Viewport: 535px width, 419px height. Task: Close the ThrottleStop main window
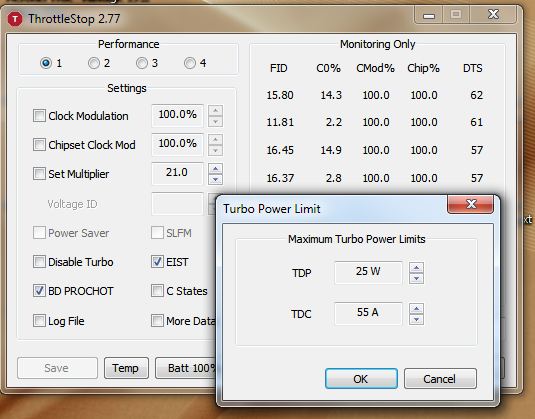pyautogui.click(x=493, y=15)
